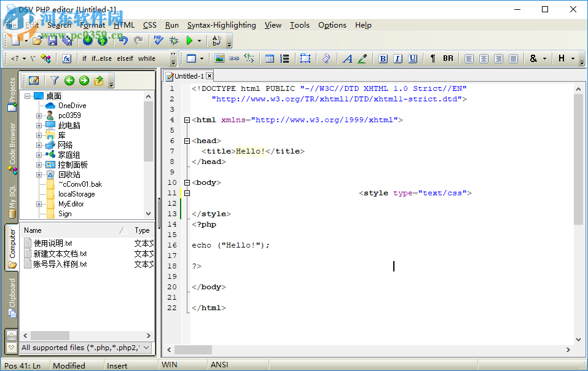Toggle italic formatting
This screenshot has width=588, height=371.
pyautogui.click(x=398, y=58)
